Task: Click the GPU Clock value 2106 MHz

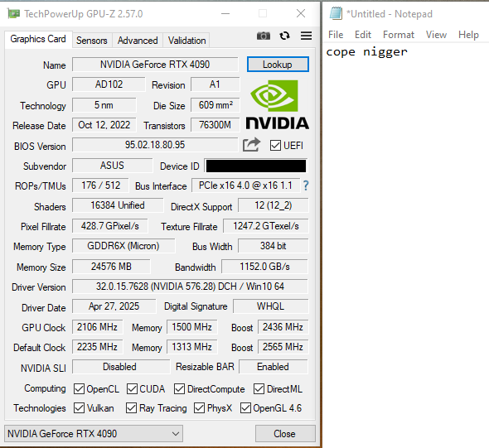Action: tap(97, 327)
